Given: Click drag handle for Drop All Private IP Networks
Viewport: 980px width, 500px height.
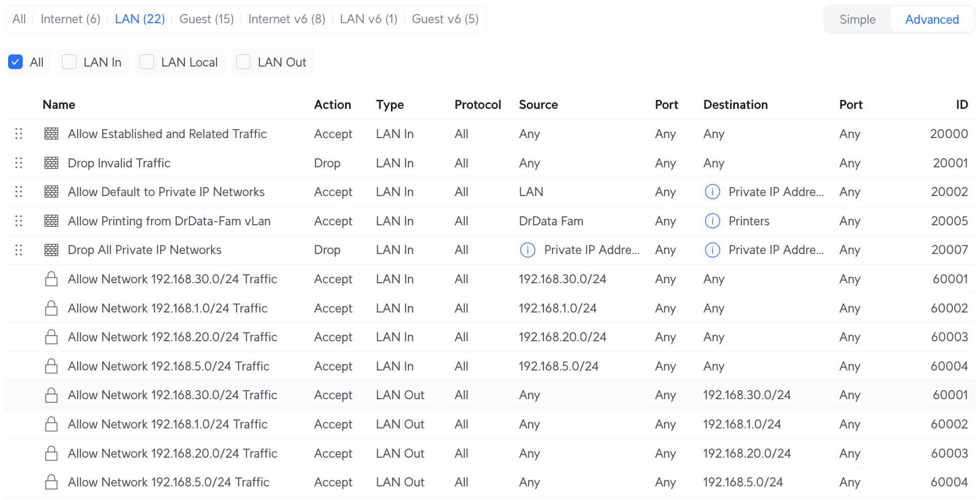Looking at the screenshot, I should coord(19,250).
